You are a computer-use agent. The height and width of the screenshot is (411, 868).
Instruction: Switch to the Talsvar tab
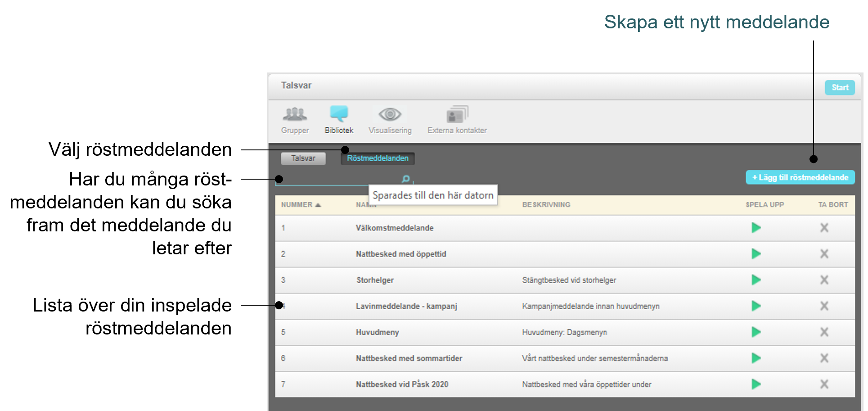point(303,158)
